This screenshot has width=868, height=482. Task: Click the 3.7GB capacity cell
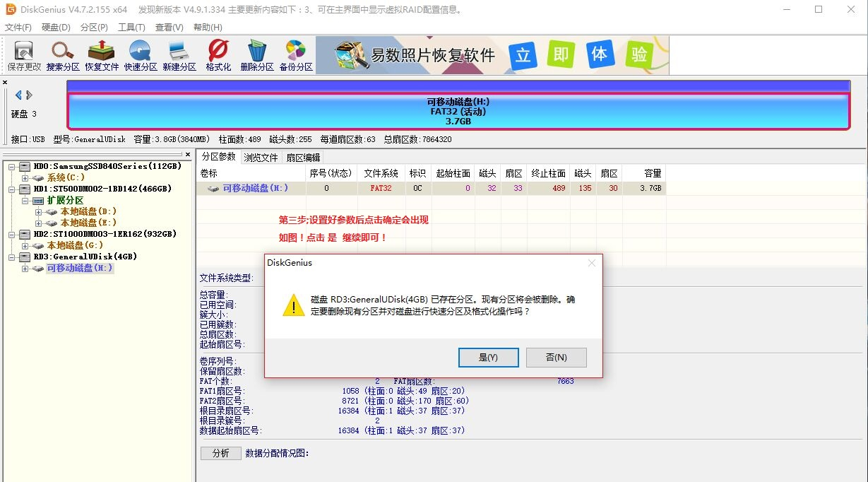(x=644, y=189)
